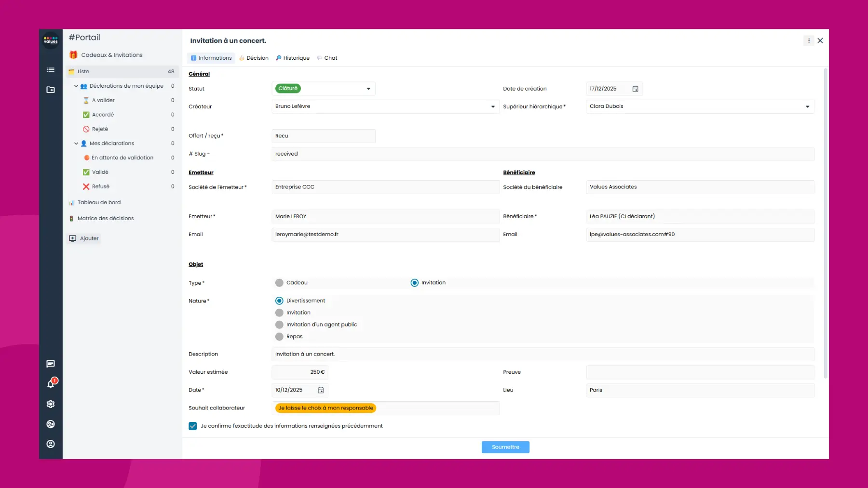Viewport: 868px width, 488px height.
Task: Click the gift icon beside Cadeaux & Invitations
Action: click(x=73, y=54)
